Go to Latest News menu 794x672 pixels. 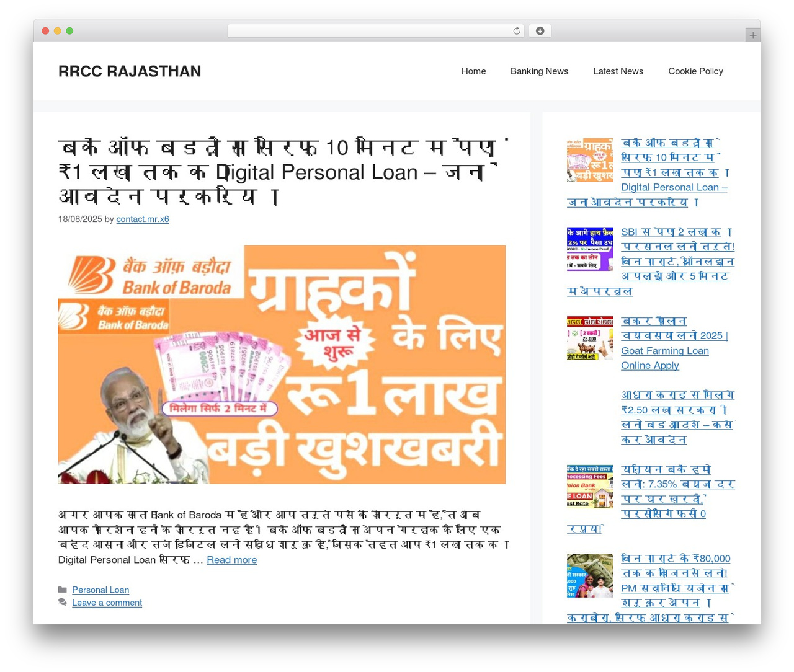pos(618,71)
